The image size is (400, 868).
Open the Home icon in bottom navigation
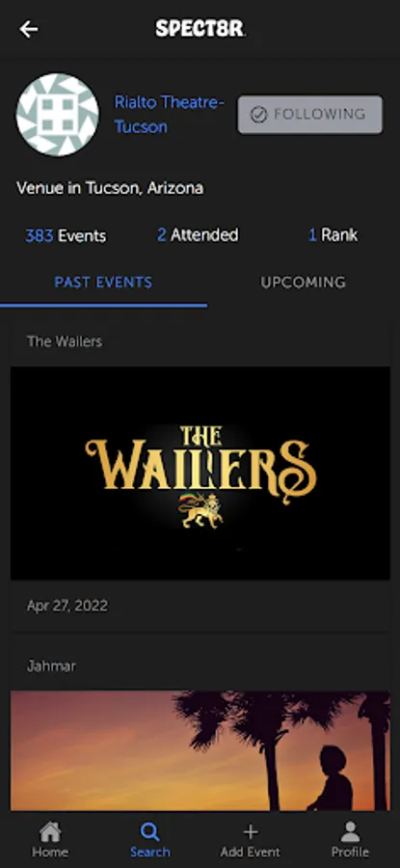tap(50, 831)
